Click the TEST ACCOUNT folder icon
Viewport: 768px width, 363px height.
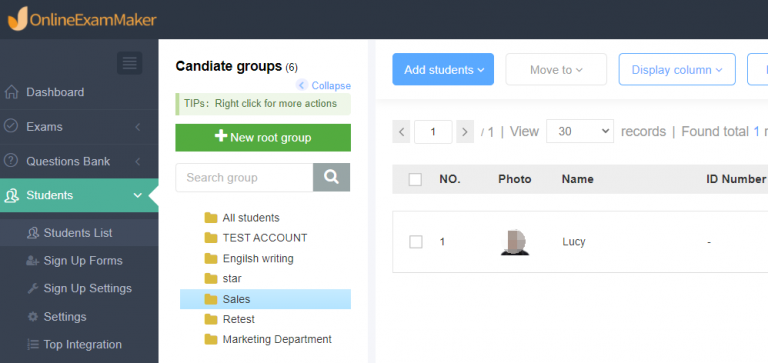point(211,238)
